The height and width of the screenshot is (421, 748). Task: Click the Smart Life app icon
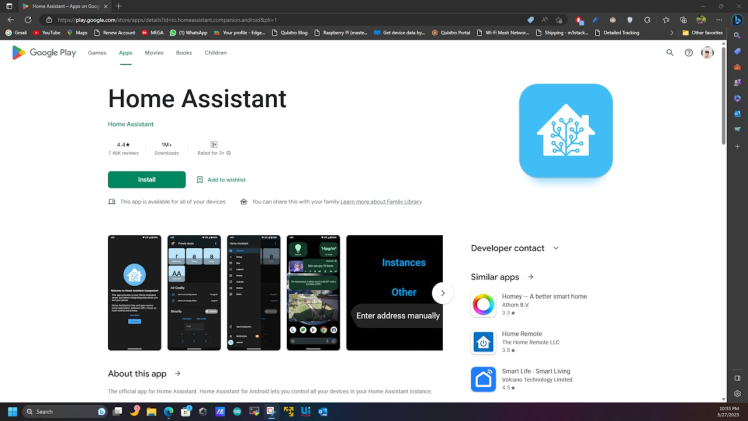483,379
